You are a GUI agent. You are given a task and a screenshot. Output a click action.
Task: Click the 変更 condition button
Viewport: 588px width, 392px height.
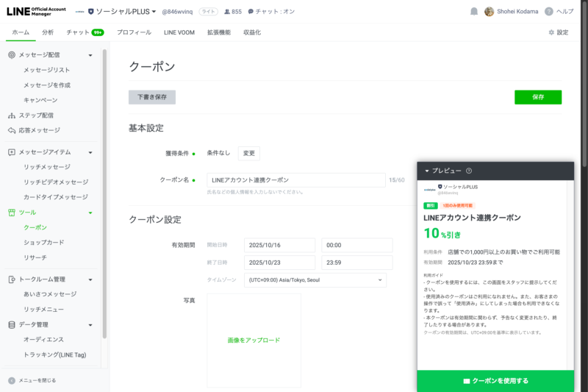(x=249, y=153)
